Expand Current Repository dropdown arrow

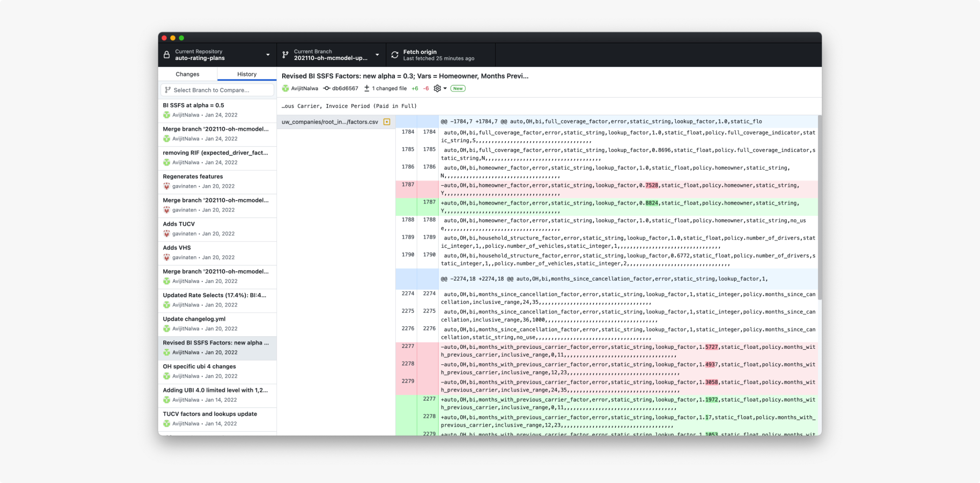(268, 55)
